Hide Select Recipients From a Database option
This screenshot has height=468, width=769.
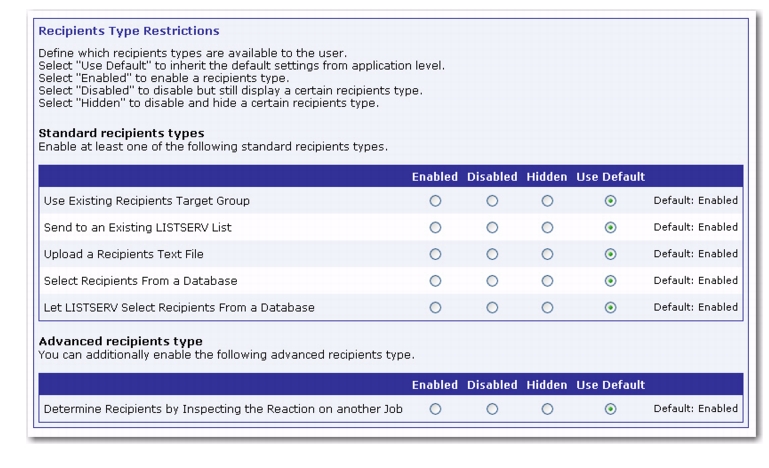tap(547, 281)
